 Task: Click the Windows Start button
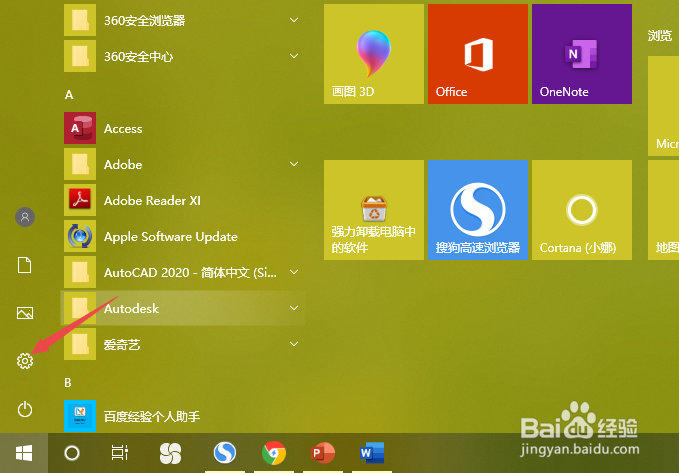(24, 453)
